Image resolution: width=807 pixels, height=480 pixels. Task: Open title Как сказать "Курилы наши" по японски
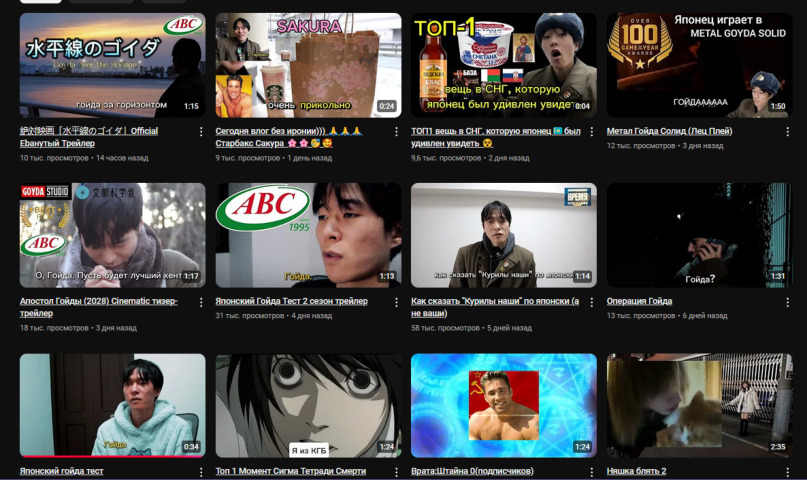click(495, 307)
